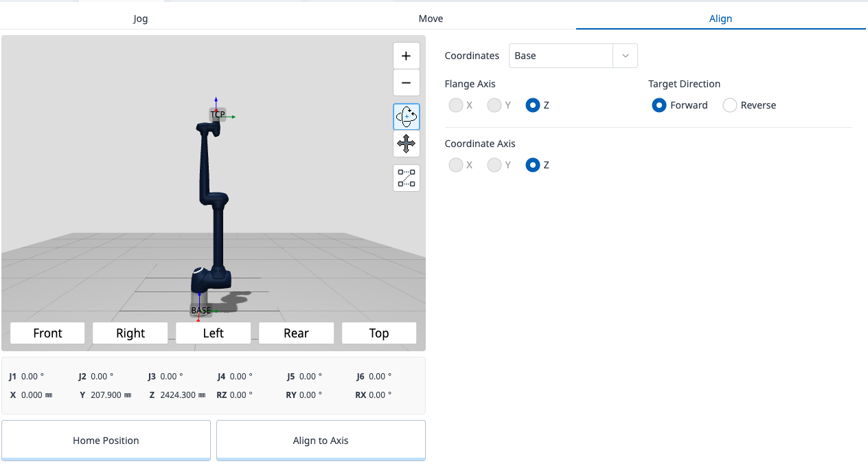868x466 pixels.
Task: Switch to the Move tab
Action: pos(431,19)
